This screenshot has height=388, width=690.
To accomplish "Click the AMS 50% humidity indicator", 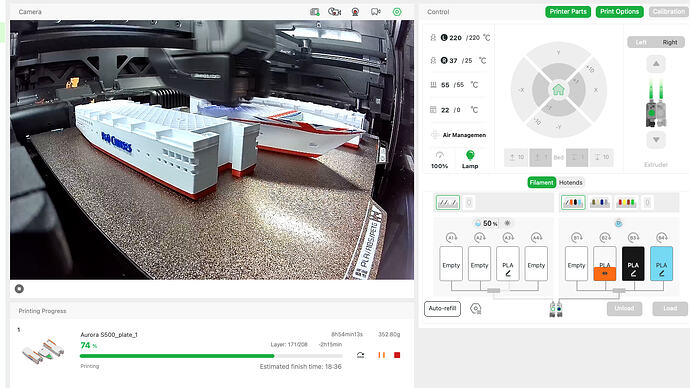I will pos(486,223).
